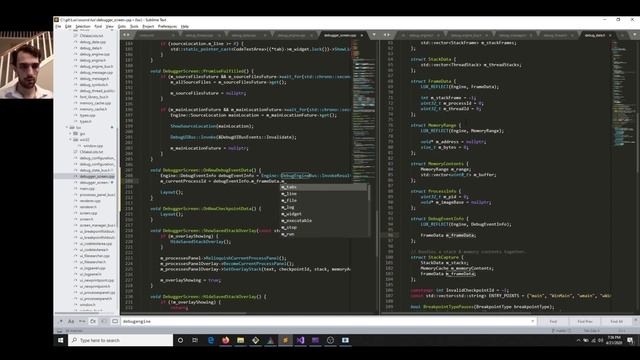Open the Tools menu
This screenshot has width=640, height=360.
point(134,27)
